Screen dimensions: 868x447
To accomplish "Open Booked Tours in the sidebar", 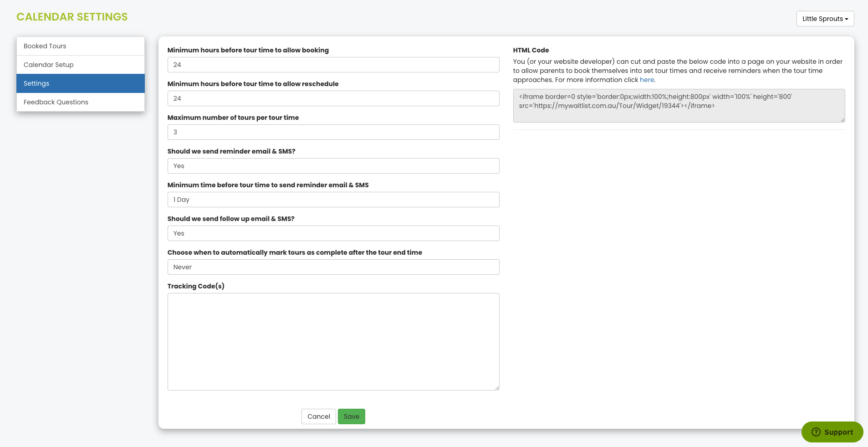I will pyautogui.click(x=81, y=46).
